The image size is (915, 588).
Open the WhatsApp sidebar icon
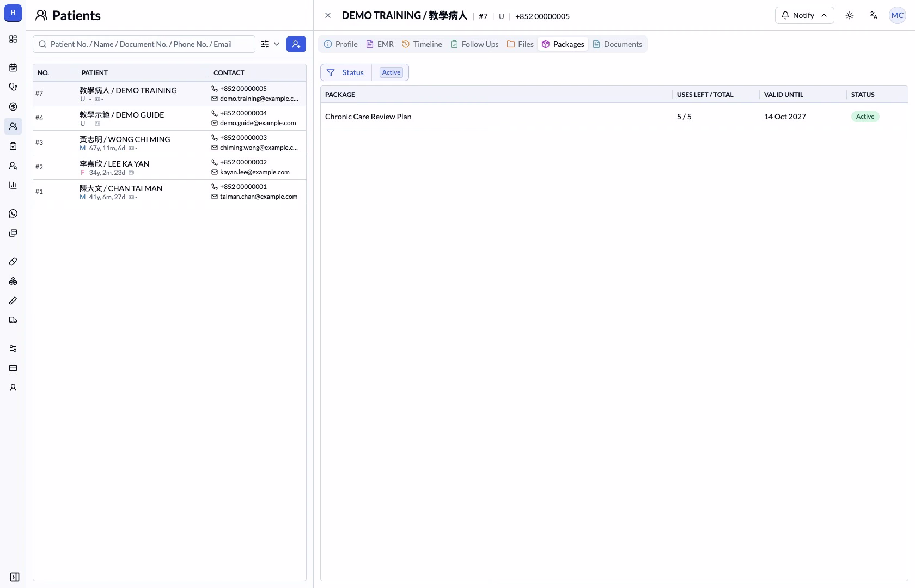13,213
